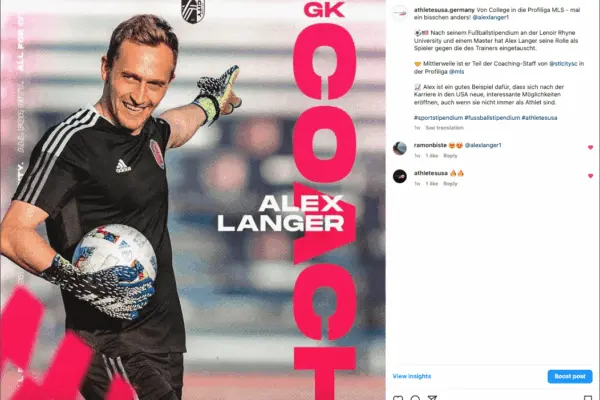The height and width of the screenshot is (400, 600).
Task: Open View insights link
Action: (412, 376)
